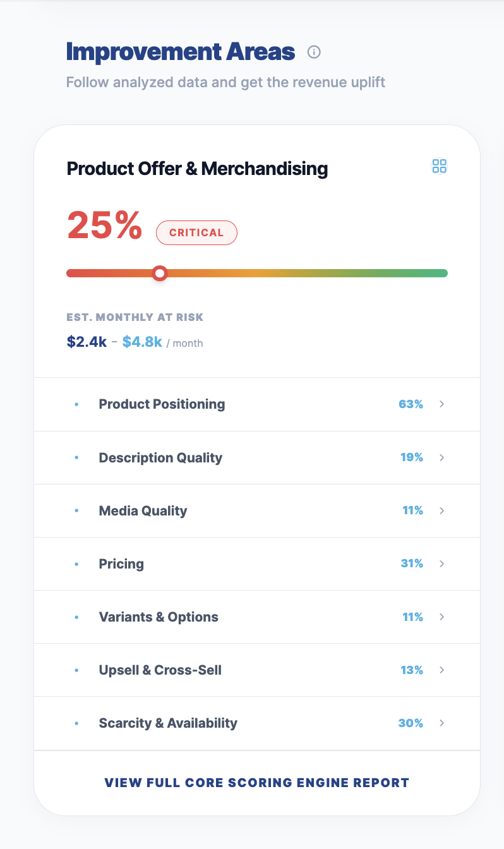Click the Product Offer & Merchandising heading
The width and height of the screenshot is (504, 849).
point(197,169)
